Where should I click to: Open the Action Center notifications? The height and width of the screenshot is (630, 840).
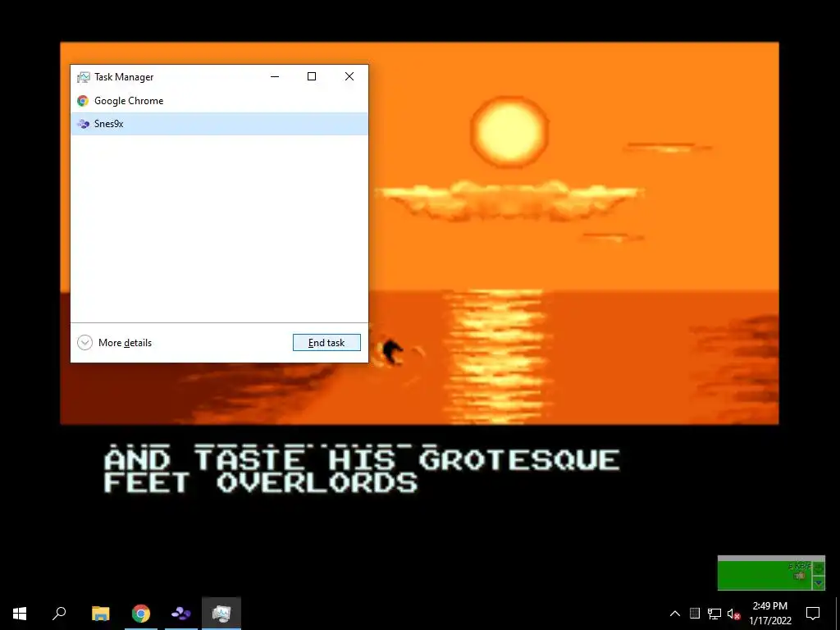pos(813,614)
